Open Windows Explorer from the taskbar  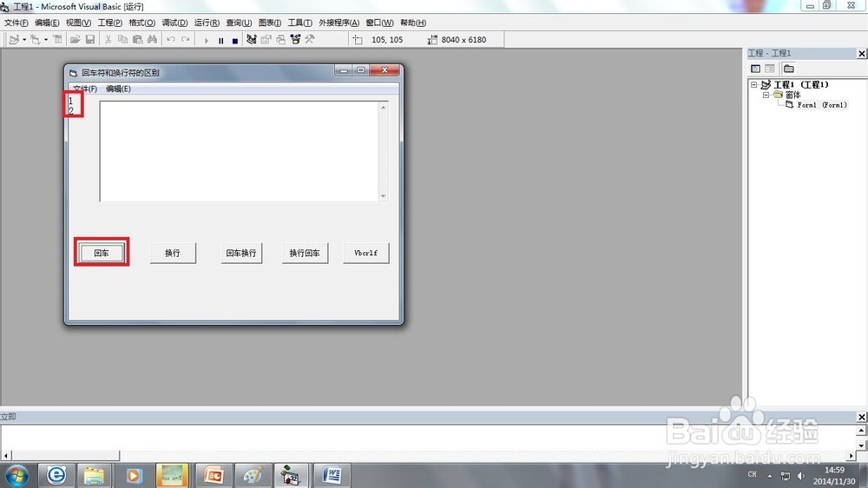point(94,475)
